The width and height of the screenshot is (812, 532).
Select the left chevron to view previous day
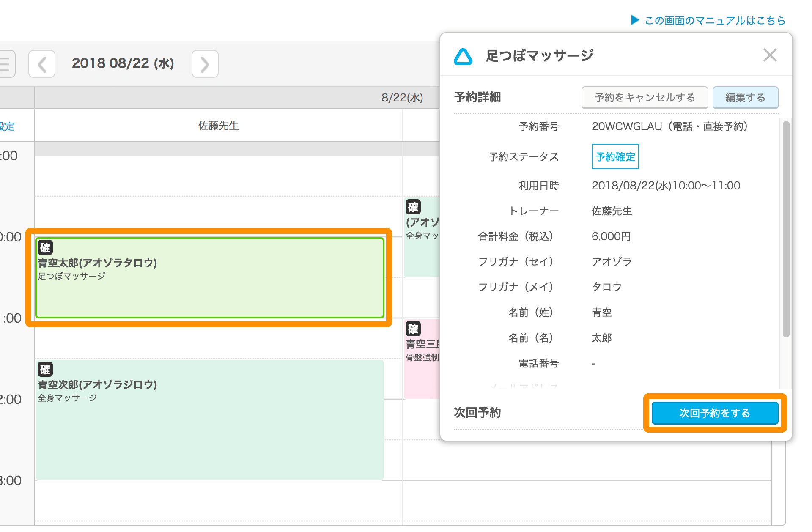[42, 64]
